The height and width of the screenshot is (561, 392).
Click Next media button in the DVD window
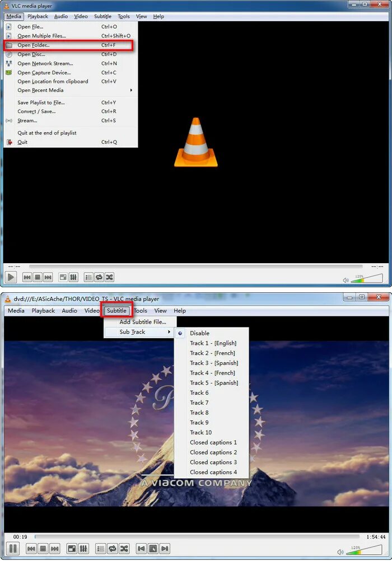[x=54, y=549]
